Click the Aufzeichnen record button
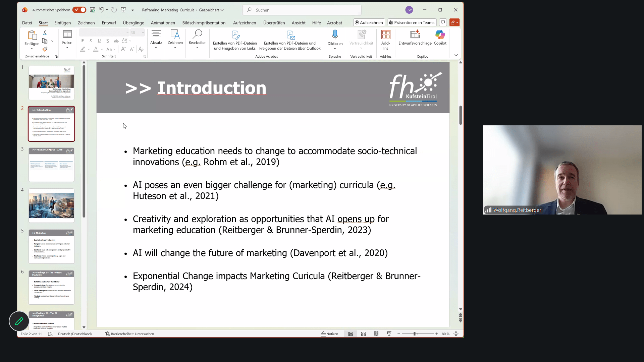 coord(369,22)
